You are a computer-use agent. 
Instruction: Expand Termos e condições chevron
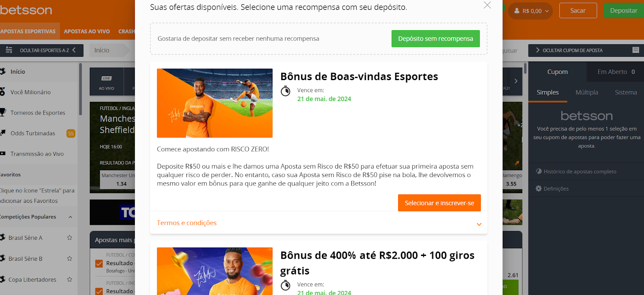(479, 224)
